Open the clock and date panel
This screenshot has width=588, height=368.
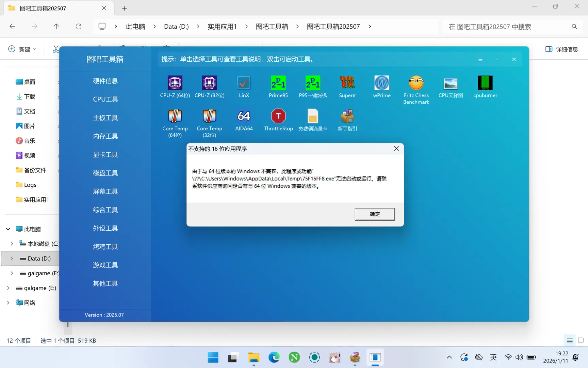pyautogui.click(x=556, y=357)
